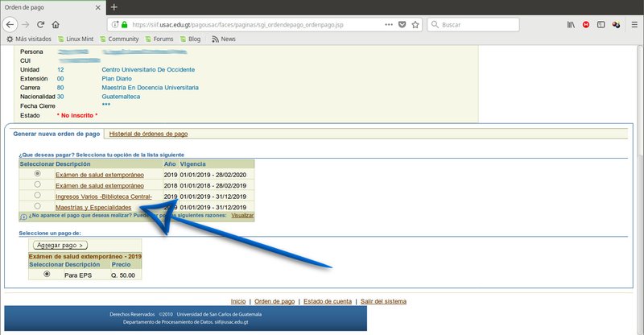Open the Firefox hamburger menu

632,25
